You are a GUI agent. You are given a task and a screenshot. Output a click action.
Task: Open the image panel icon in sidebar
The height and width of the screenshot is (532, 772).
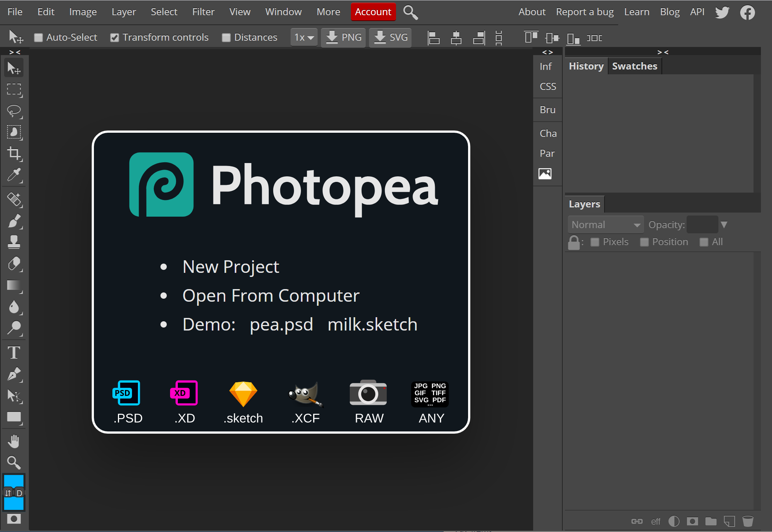(x=545, y=173)
